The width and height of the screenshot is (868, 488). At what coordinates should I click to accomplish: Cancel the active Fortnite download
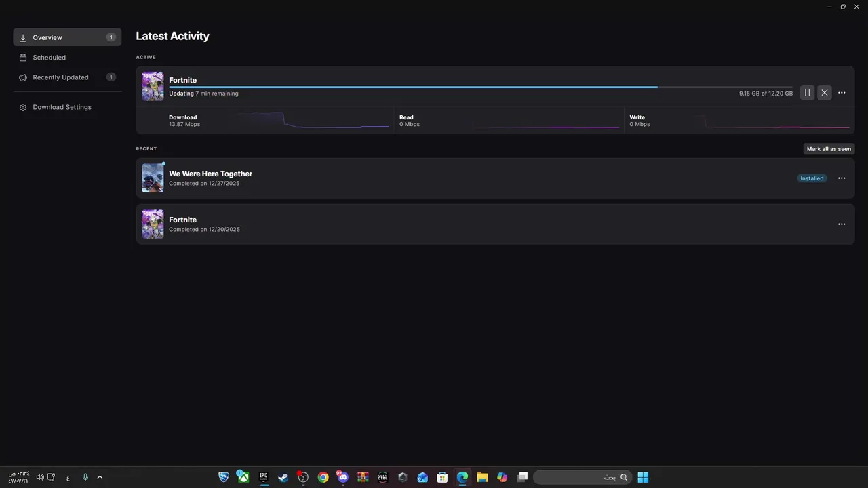(824, 93)
